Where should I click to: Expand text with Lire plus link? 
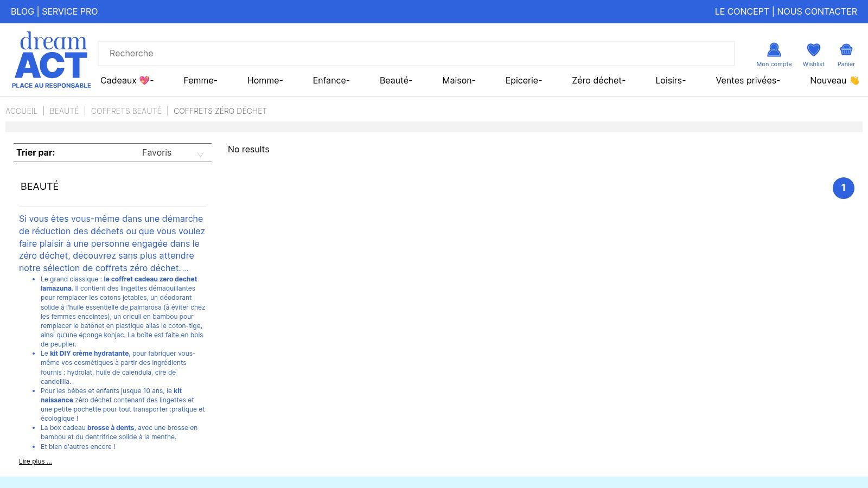(35, 461)
